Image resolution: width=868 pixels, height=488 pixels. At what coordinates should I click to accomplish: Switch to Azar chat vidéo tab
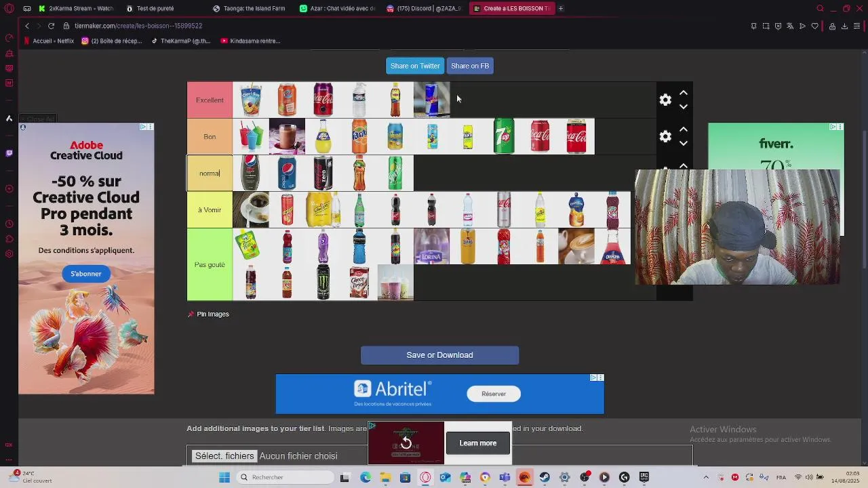pos(337,8)
